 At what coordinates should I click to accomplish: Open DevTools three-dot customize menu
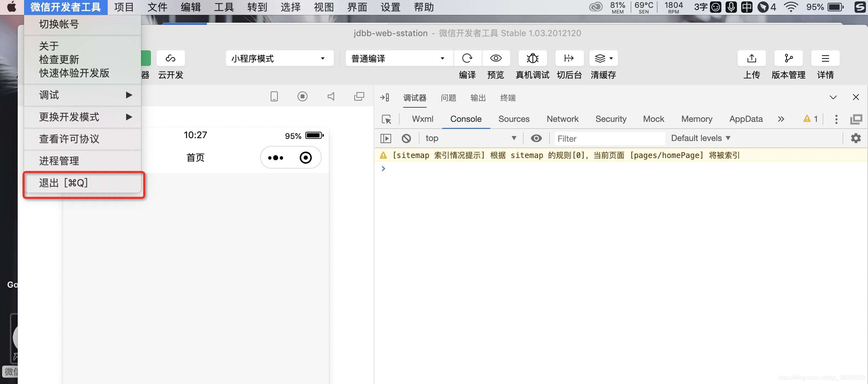point(836,119)
